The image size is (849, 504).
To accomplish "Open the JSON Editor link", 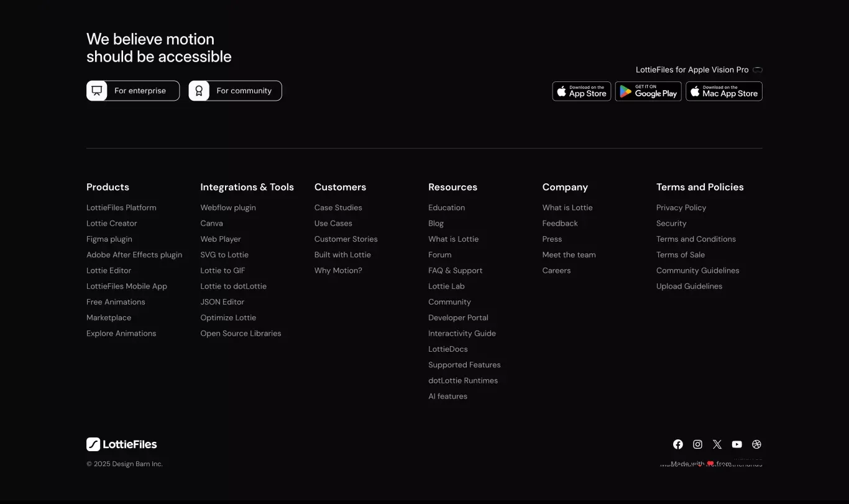I will 222,302.
